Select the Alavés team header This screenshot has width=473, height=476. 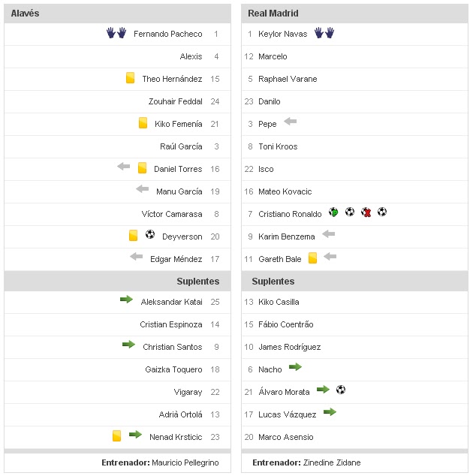coord(26,14)
